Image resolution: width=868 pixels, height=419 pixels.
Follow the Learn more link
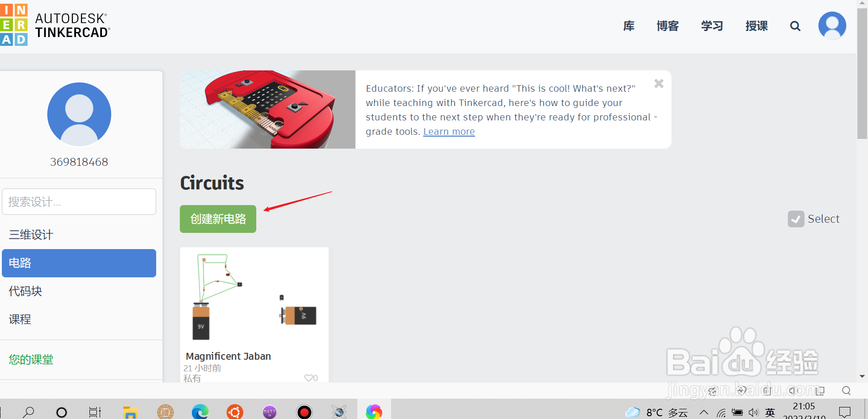coord(449,131)
